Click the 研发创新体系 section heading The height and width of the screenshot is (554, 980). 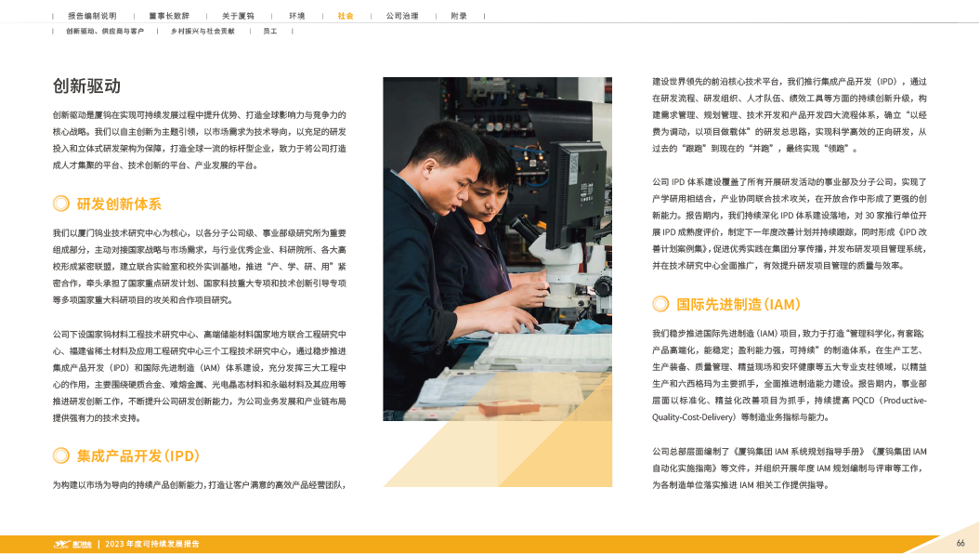pos(119,204)
